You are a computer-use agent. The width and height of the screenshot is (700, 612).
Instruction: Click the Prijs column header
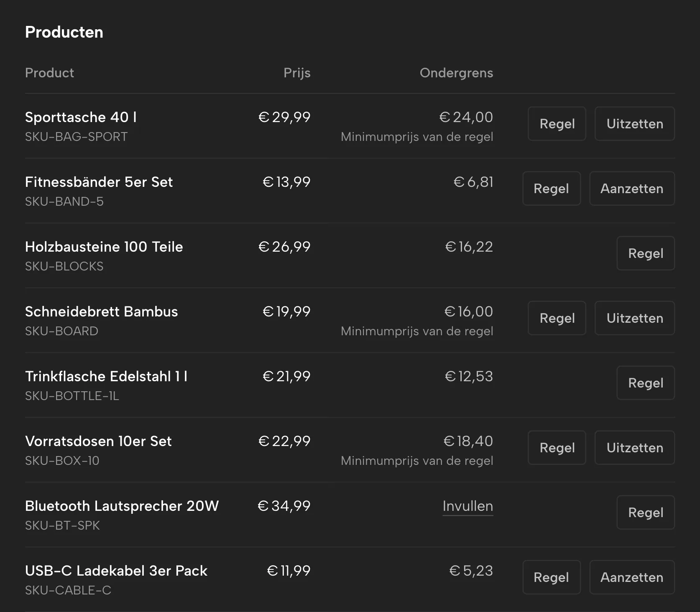(297, 73)
